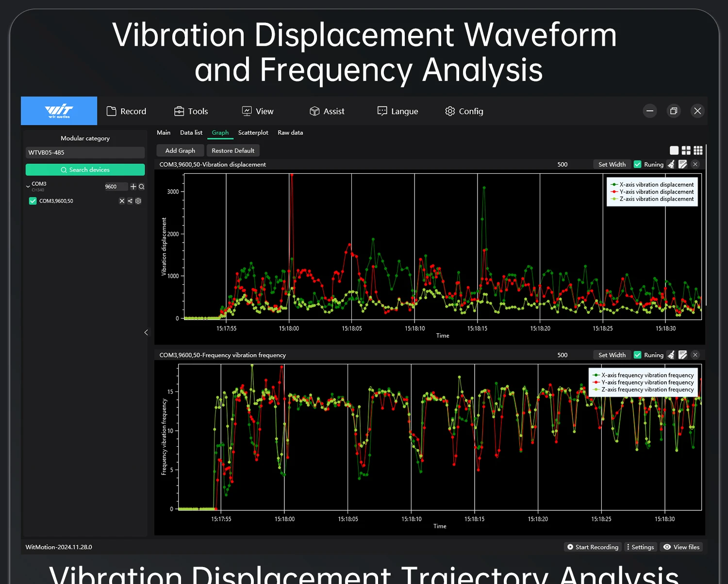Uncheck the COM3,9600,50 device checkbox

[33, 201]
